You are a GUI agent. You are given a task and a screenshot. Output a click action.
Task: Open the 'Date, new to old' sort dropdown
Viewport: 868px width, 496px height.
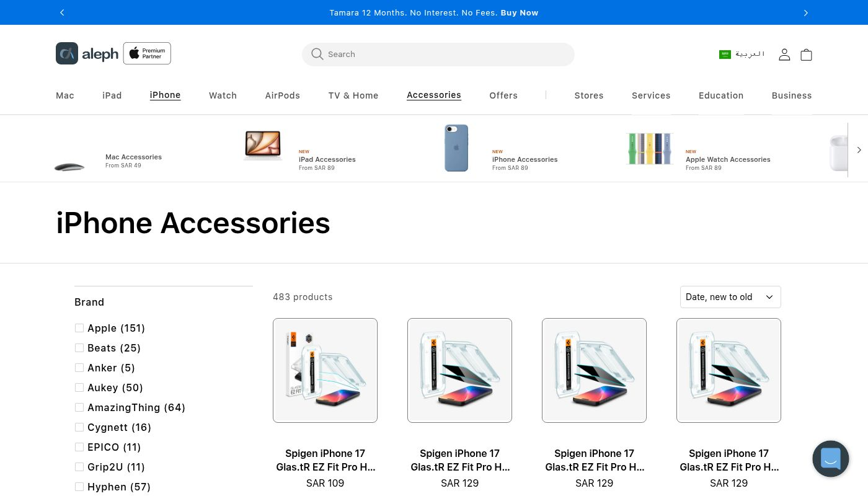730,297
